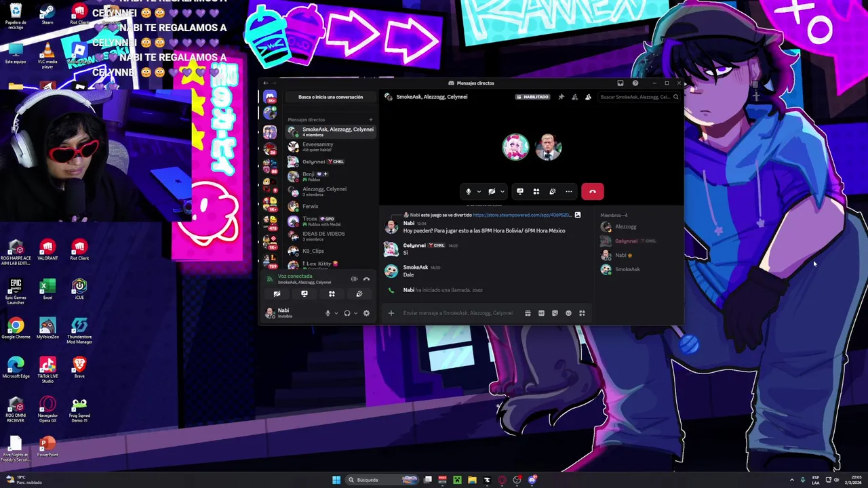Click the pink-haired avatar in the call
Screen dimensions: 868x488
click(x=515, y=147)
